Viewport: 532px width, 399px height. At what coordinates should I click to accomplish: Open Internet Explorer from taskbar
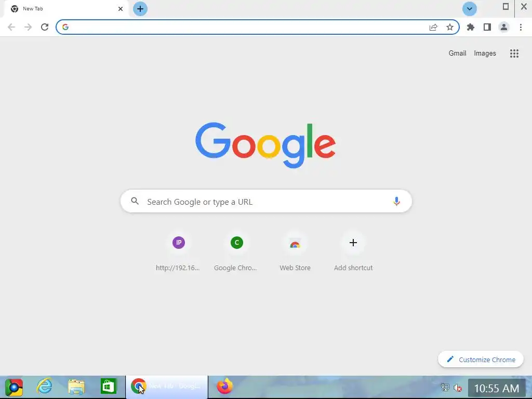[45, 387]
